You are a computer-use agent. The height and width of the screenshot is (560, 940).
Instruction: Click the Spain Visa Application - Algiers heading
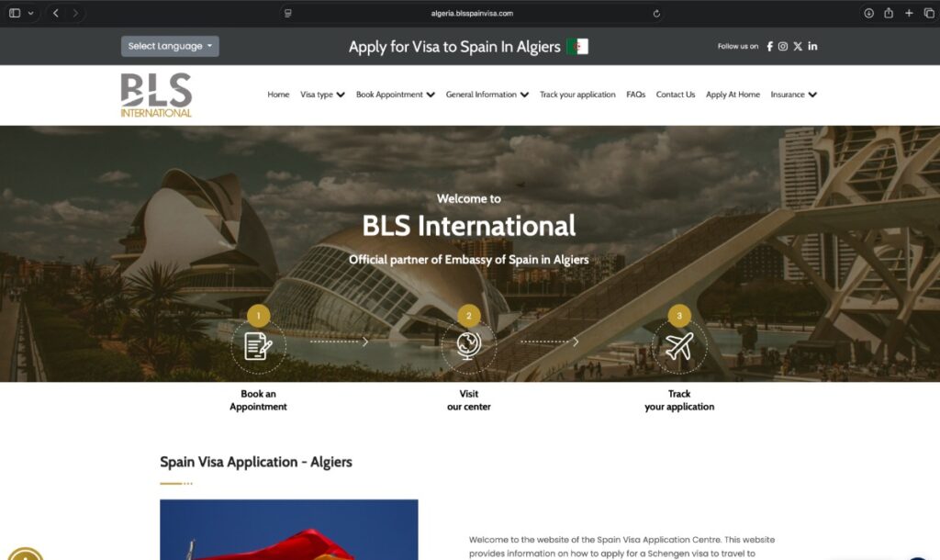[x=256, y=462]
